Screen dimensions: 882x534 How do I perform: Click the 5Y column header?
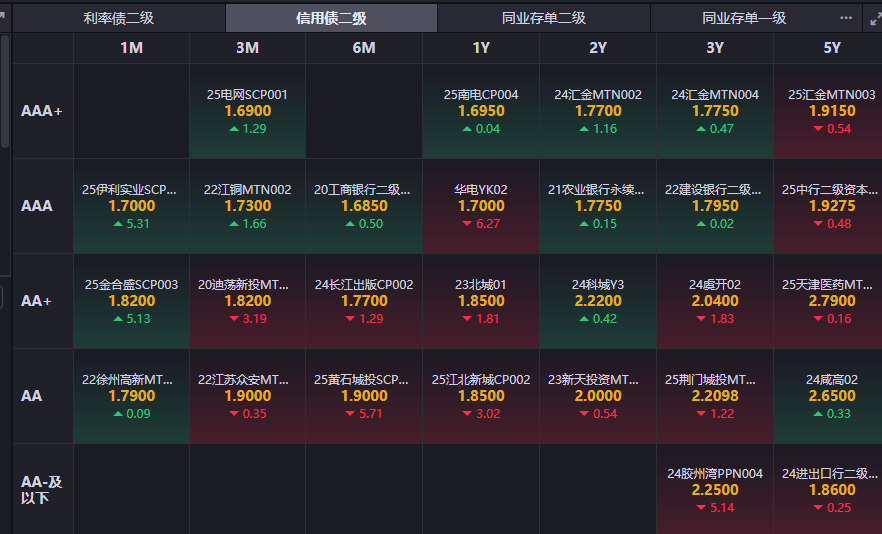tap(832, 48)
